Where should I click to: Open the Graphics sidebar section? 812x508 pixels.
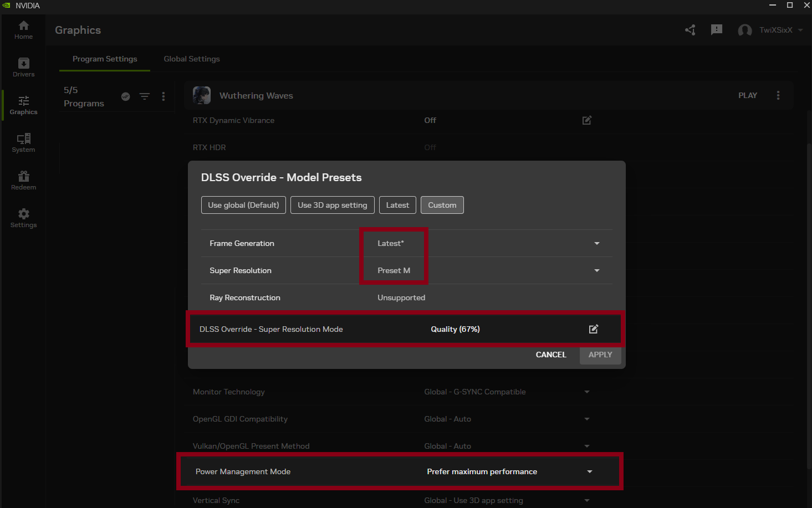tap(23, 105)
